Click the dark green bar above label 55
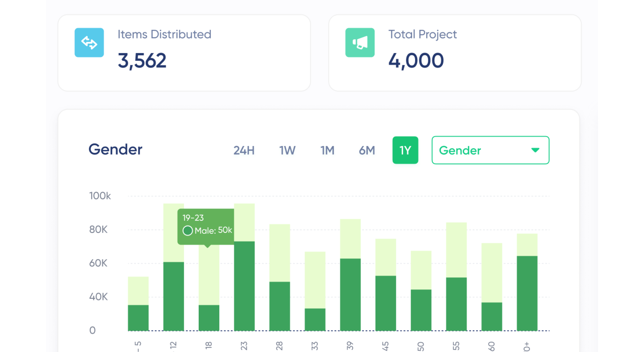Image resolution: width=644 pixels, height=352 pixels. [x=456, y=304]
